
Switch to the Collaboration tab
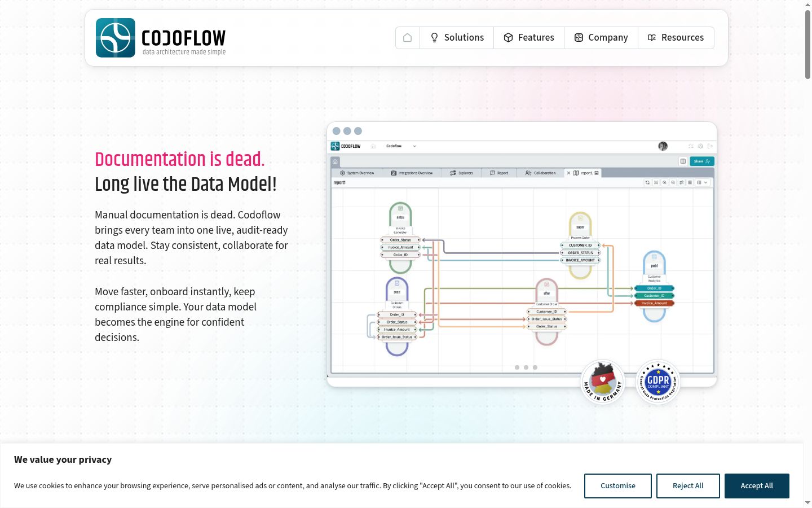(541, 173)
